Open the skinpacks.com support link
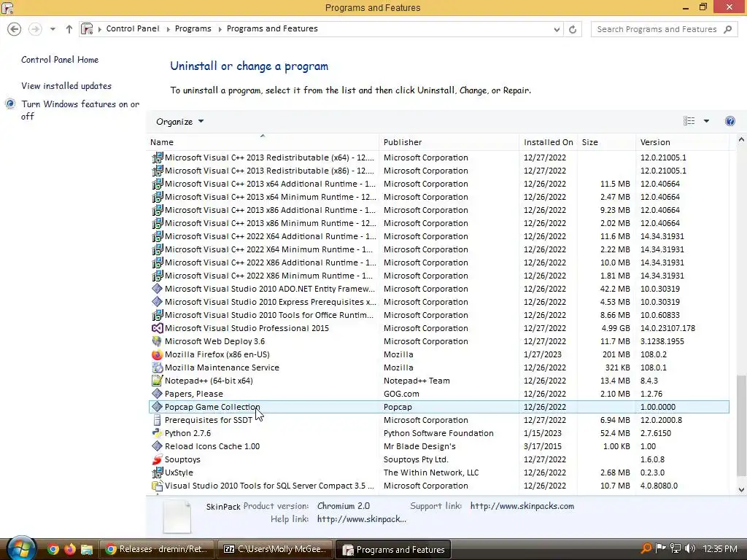The width and height of the screenshot is (747, 560). click(x=522, y=506)
